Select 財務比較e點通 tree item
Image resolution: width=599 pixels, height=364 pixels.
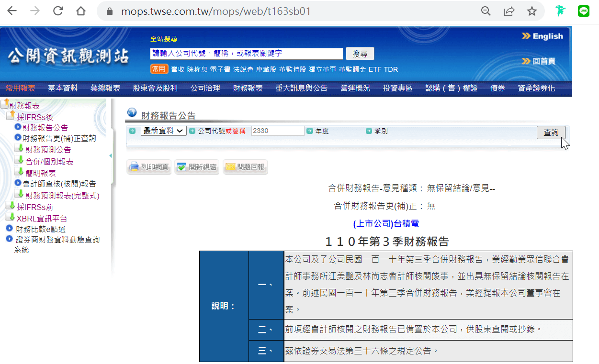click(41, 229)
